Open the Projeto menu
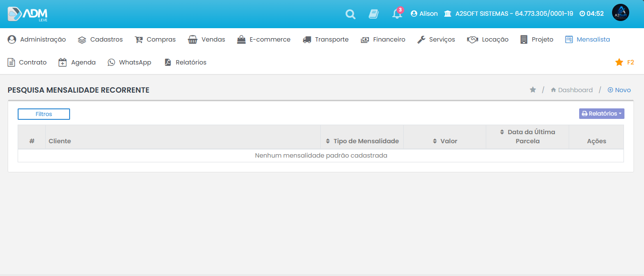Viewport: 644px width, 276px height. pos(537,40)
